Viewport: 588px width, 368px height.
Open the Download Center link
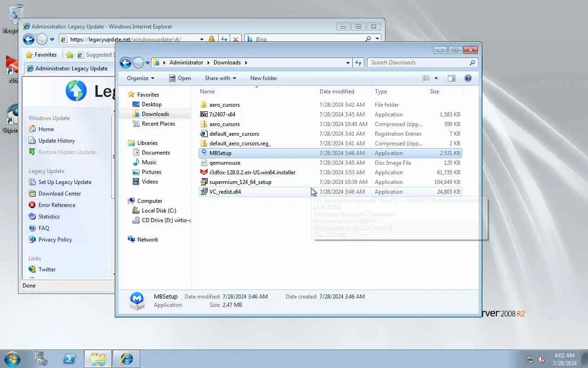(x=60, y=194)
